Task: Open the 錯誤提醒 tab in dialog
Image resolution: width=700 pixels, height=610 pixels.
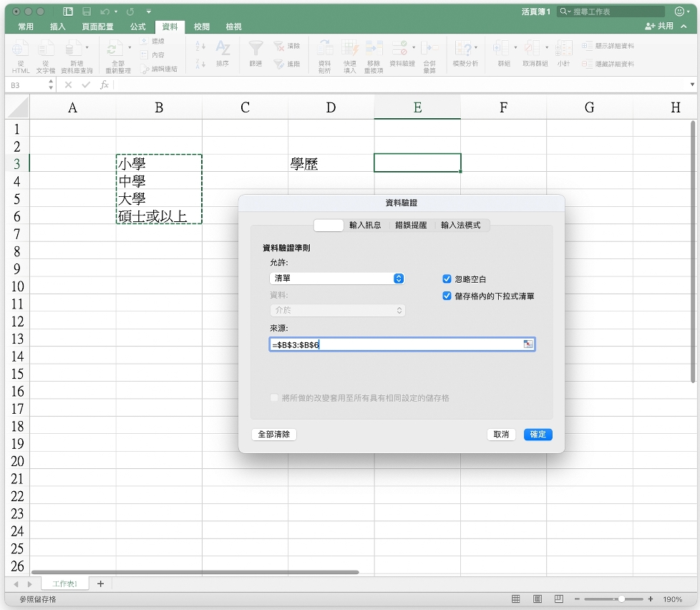Action: coord(411,225)
